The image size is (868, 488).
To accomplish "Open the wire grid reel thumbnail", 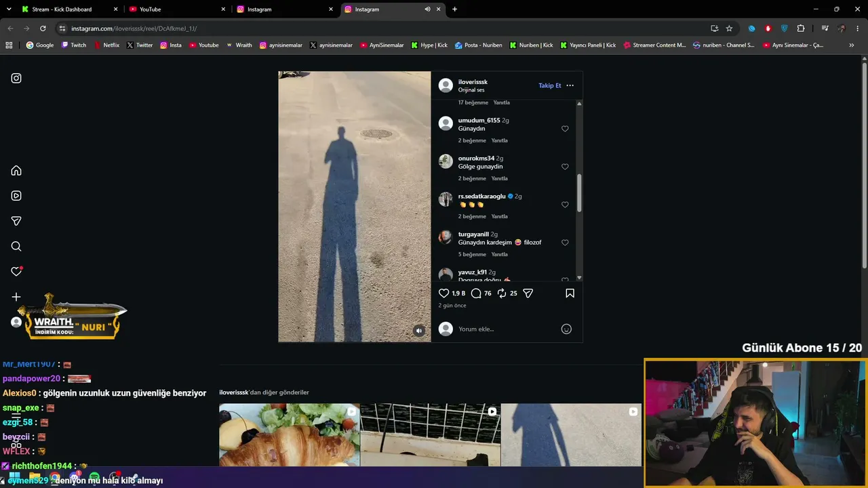I will click(431, 435).
